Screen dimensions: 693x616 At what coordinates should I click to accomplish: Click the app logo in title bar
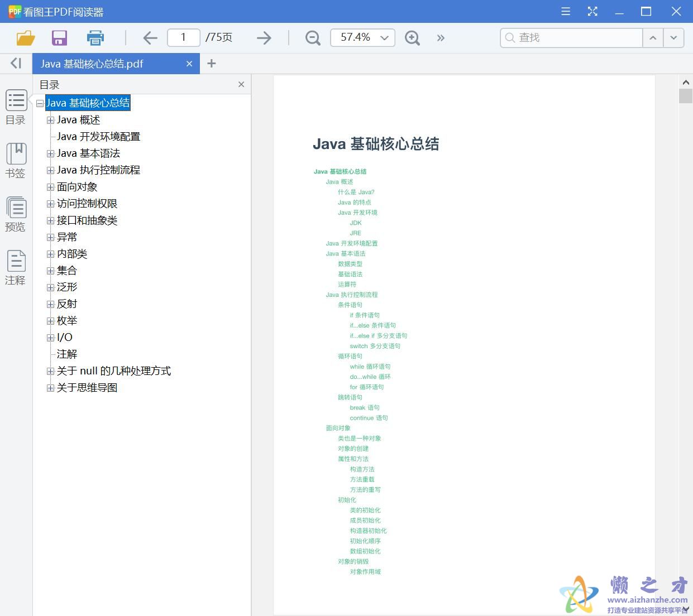click(x=15, y=11)
